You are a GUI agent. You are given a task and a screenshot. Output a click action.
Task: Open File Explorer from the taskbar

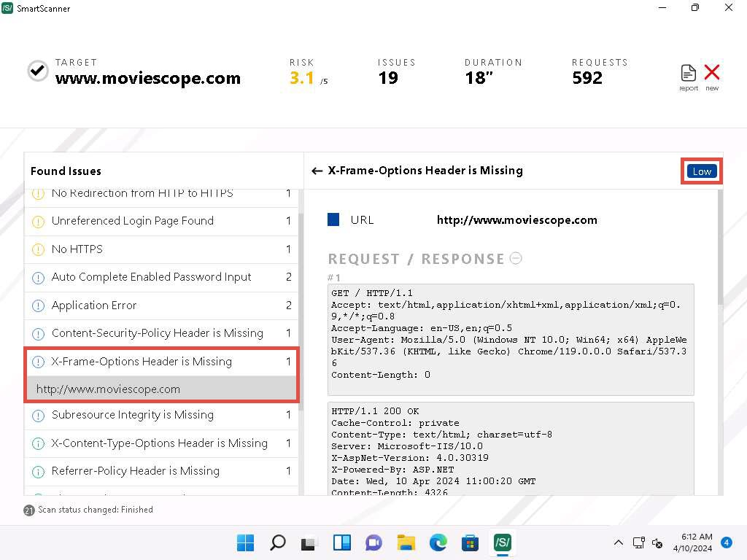406,542
